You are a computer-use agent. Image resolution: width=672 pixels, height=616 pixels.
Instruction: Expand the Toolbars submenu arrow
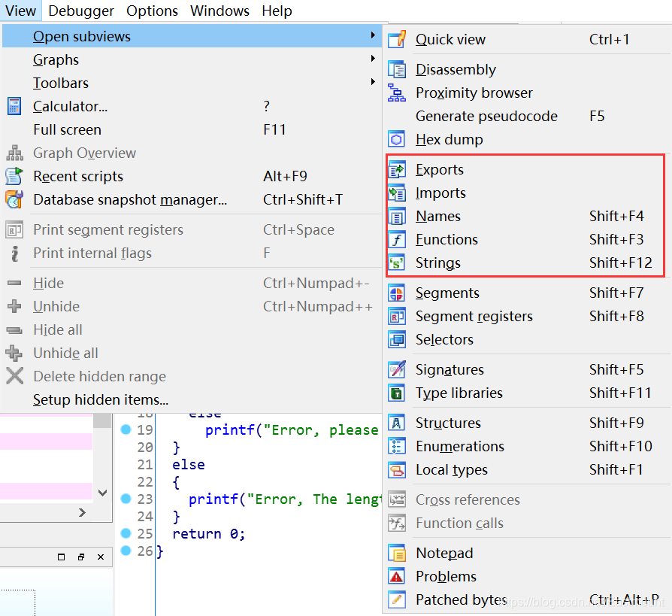[373, 82]
